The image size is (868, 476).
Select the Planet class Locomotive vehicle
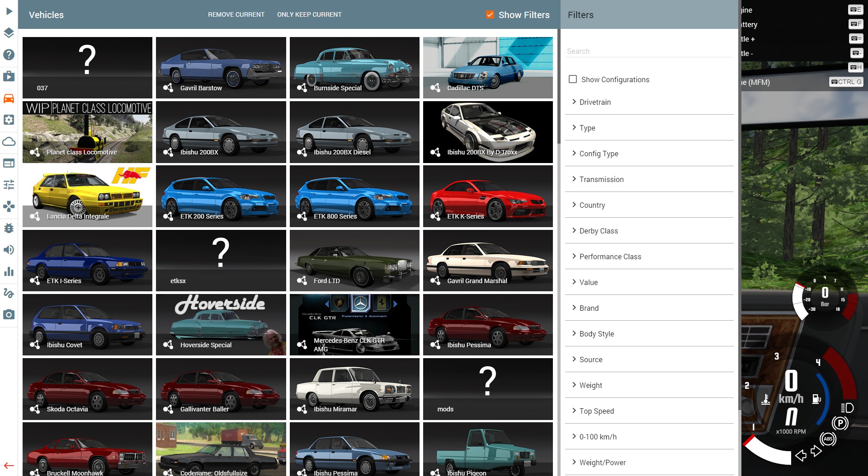click(x=87, y=132)
